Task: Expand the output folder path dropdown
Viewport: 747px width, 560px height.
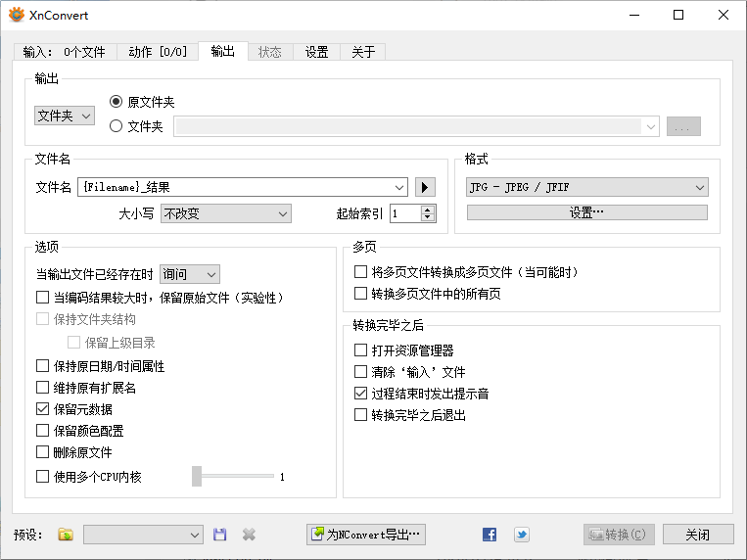Action: coord(651,126)
